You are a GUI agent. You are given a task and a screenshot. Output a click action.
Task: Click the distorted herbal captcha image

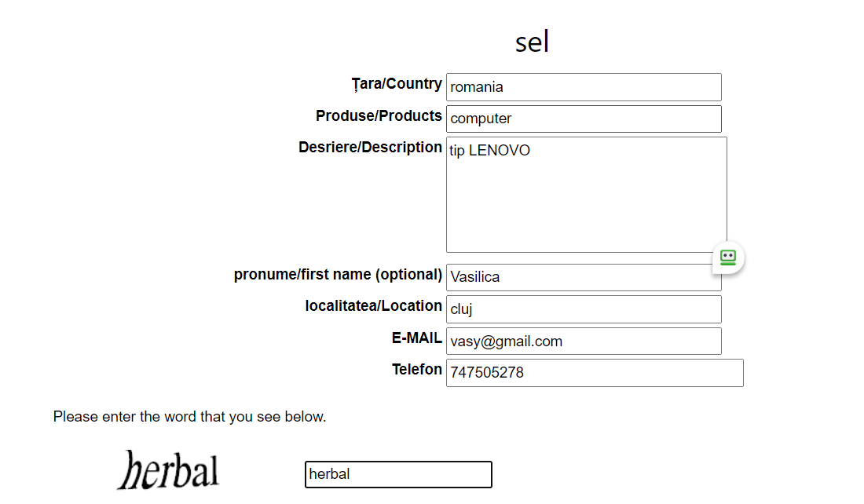[168, 470]
